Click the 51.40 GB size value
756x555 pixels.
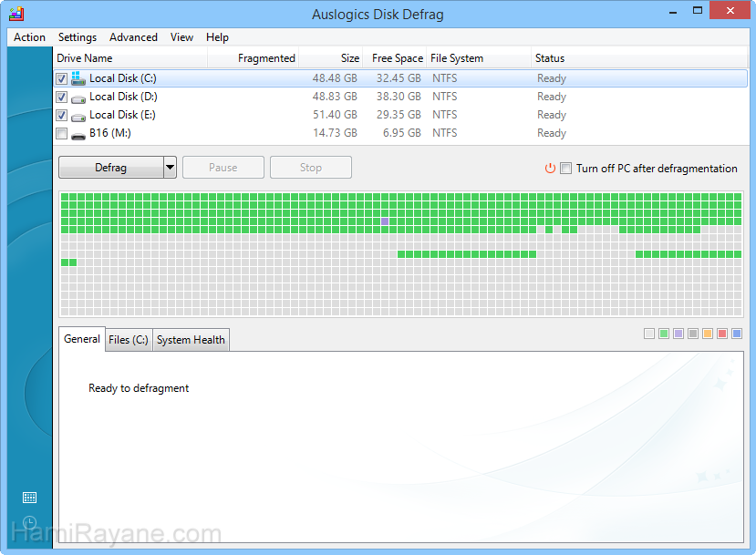pos(335,115)
